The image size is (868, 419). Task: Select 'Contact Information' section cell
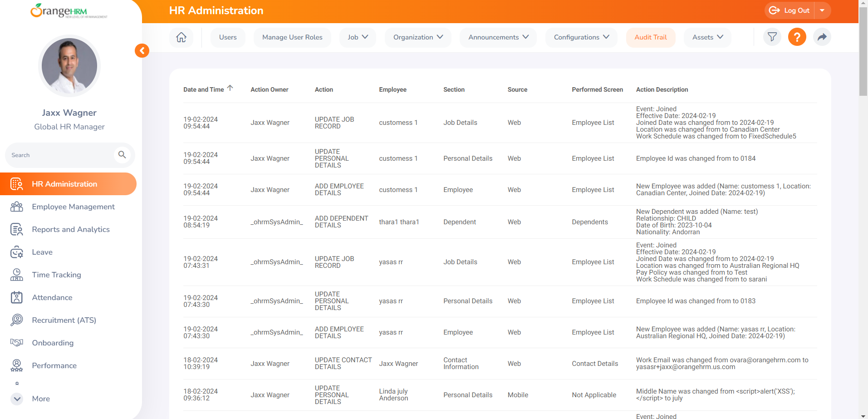click(461, 364)
